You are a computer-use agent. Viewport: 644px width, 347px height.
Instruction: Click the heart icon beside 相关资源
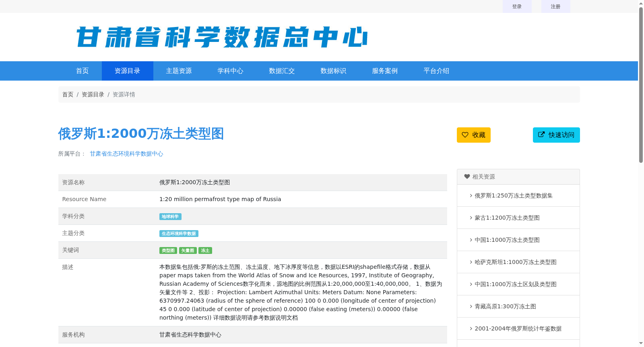click(x=467, y=177)
